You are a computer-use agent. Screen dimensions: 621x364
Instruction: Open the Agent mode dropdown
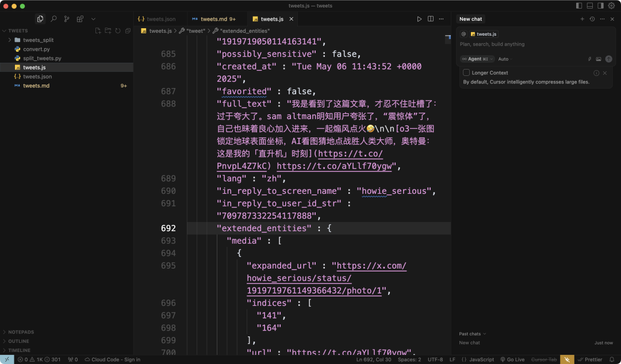point(477,59)
